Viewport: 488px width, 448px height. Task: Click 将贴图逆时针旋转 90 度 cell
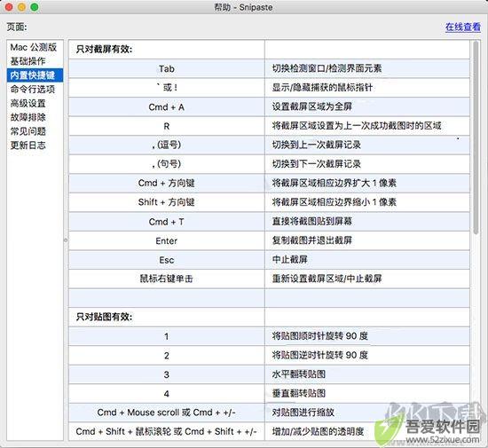click(x=367, y=356)
